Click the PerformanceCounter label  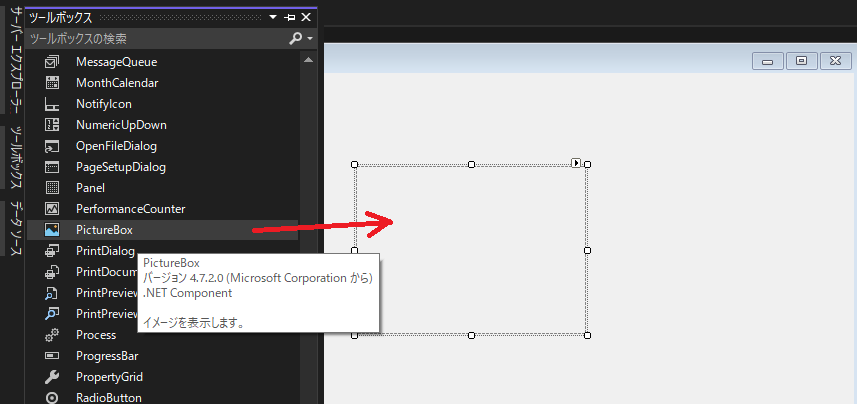(131, 209)
